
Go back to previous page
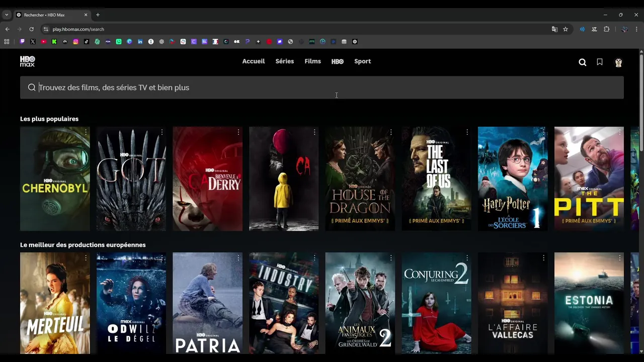click(7, 29)
